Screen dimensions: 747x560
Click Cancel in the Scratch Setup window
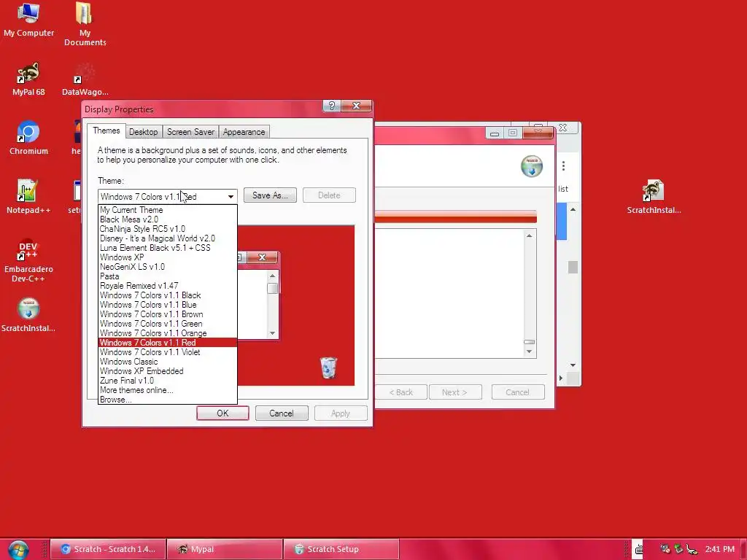[x=518, y=392]
